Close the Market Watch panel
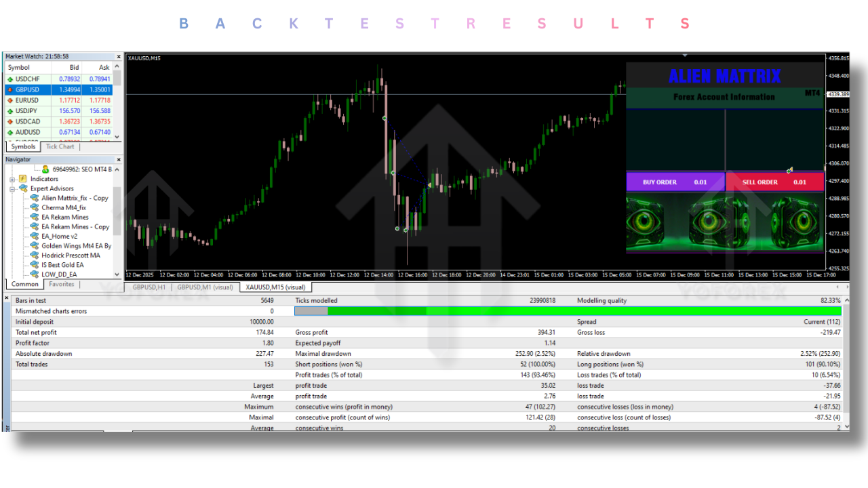 [x=119, y=57]
